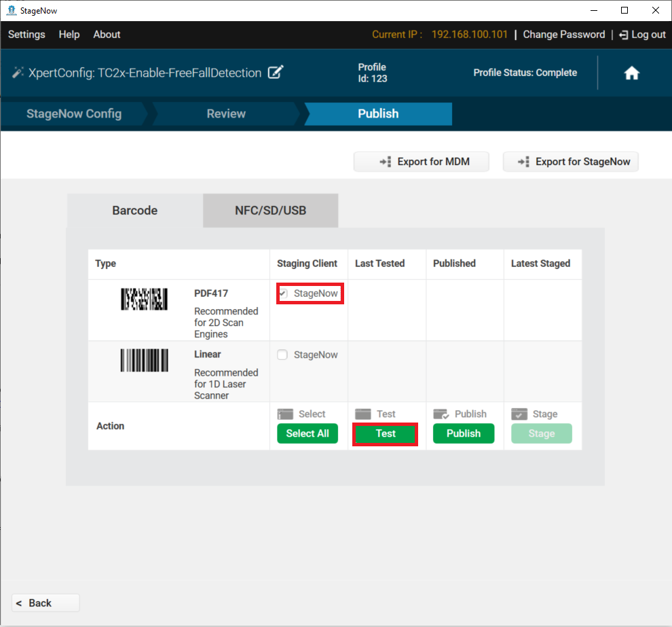Click the green Test button

tap(386, 433)
